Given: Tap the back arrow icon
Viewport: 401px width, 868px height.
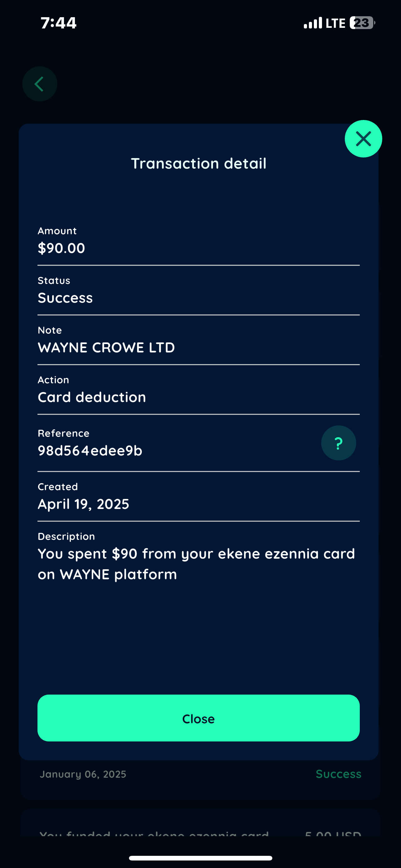Looking at the screenshot, I should [40, 84].
